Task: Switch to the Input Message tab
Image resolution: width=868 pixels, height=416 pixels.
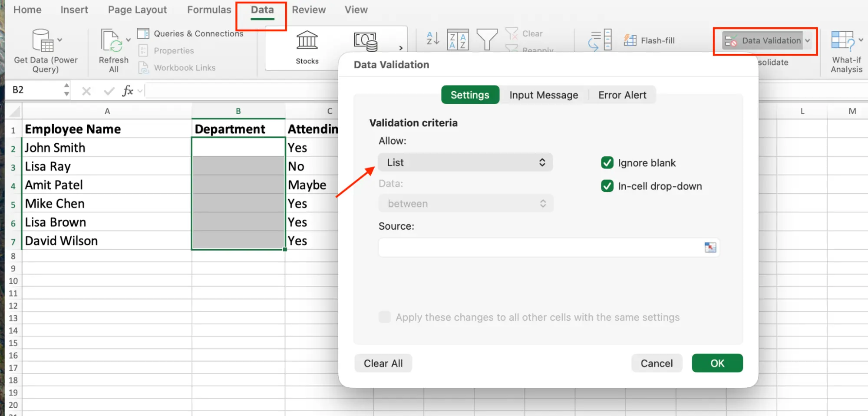Action: click(543, 95)
